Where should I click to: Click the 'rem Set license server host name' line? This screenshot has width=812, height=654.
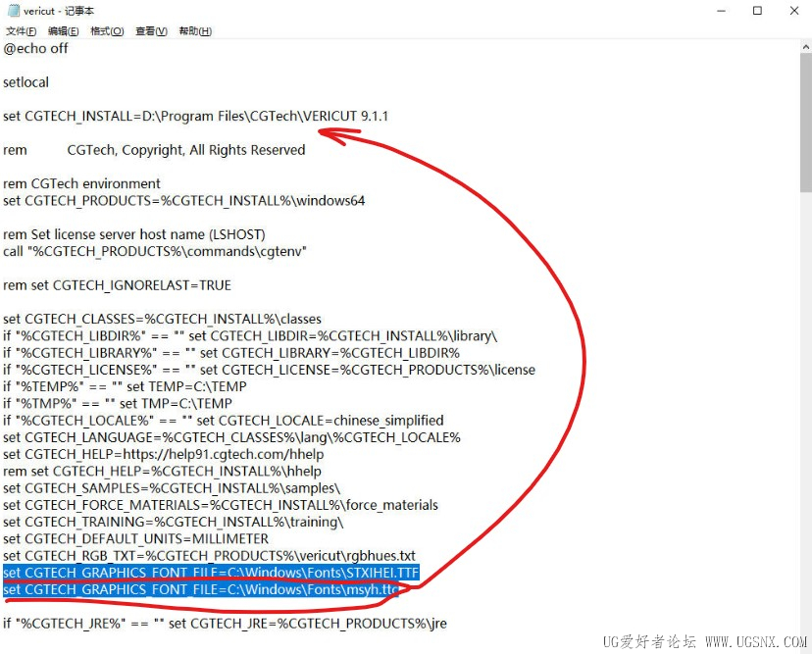coord(134,234)
